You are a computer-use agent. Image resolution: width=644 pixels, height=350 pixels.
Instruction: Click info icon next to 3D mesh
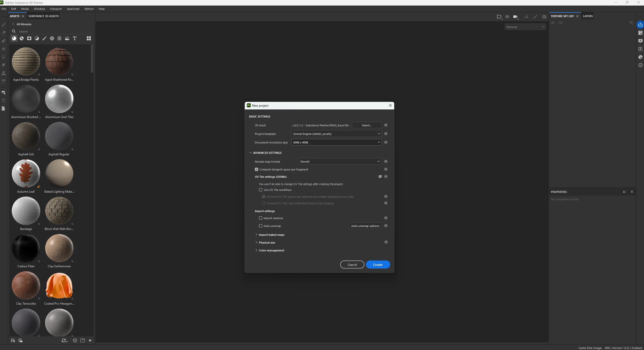click(x=386, y=125)
